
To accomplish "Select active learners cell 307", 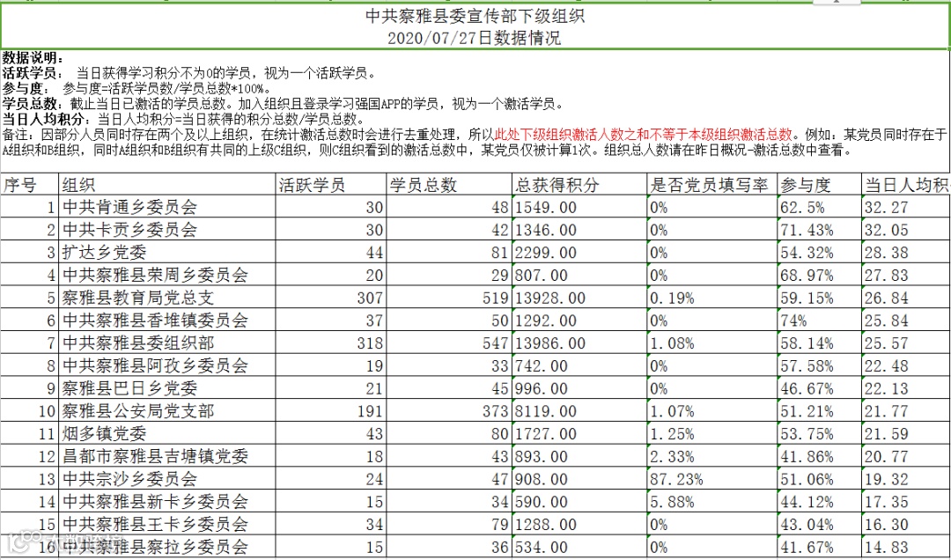I will pyautogui.click(x=331, y=298).
